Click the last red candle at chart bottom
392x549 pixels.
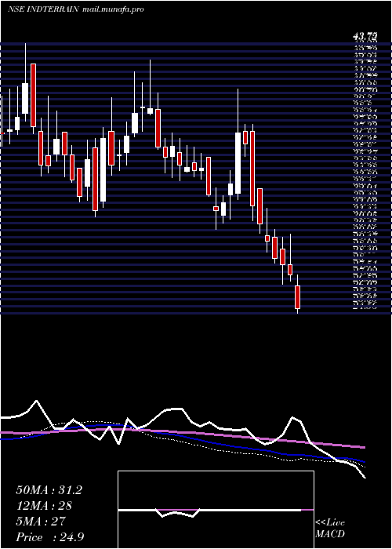[297, 297]
